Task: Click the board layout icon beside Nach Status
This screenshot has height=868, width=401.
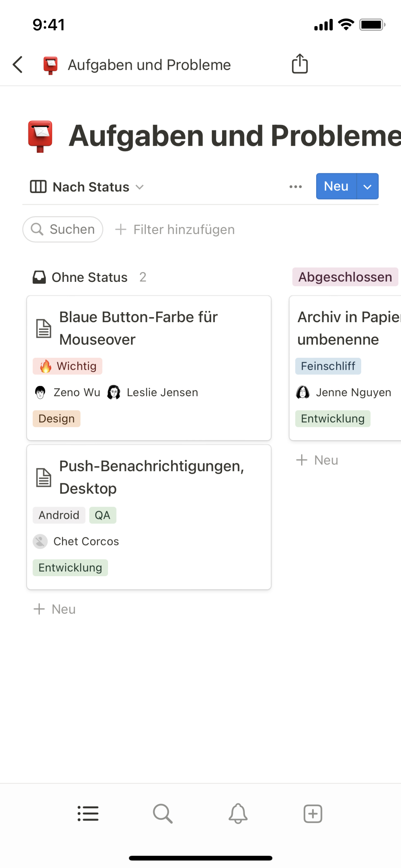Action: [38, 186]
